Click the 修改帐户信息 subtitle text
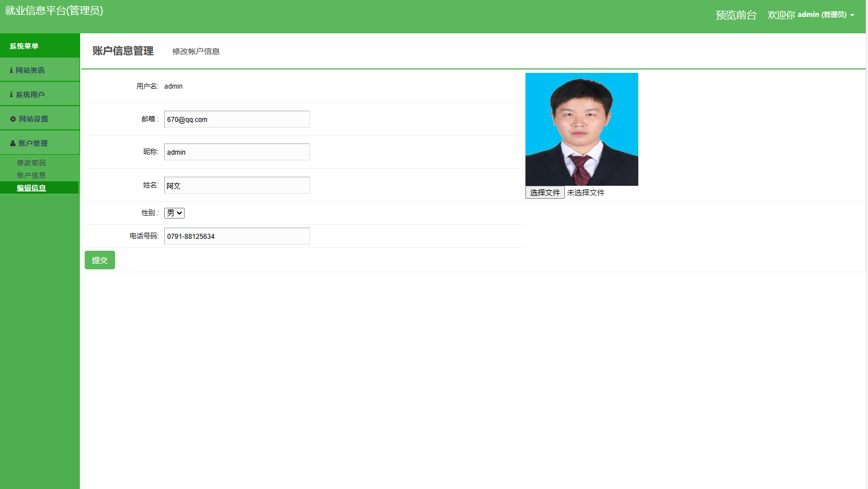The height and width of the screenshot is (489, 868). [x=196, y=51]
